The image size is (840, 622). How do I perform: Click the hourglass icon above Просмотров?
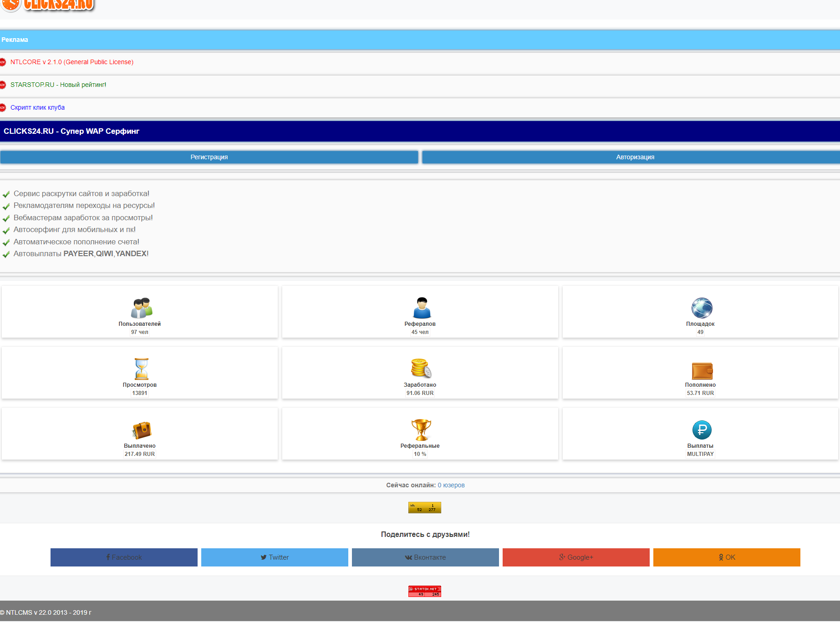[141, 369]
